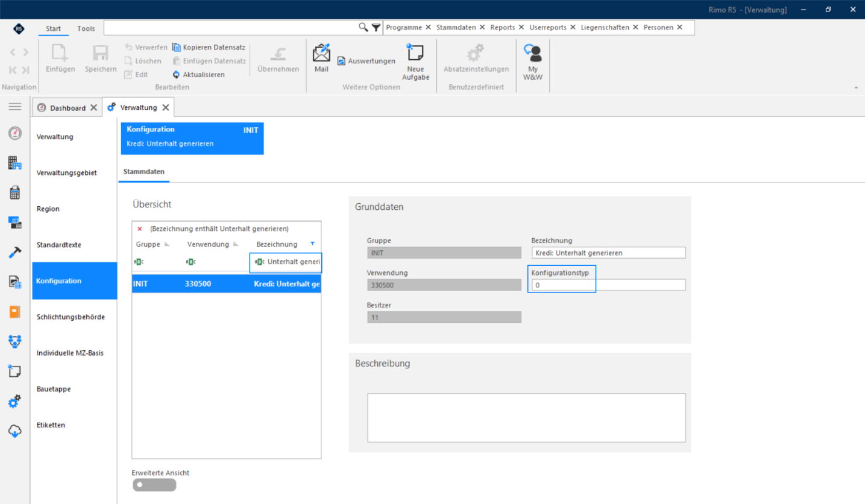Click the filter funnel icon beside search
865x504 pixels.
376,27
